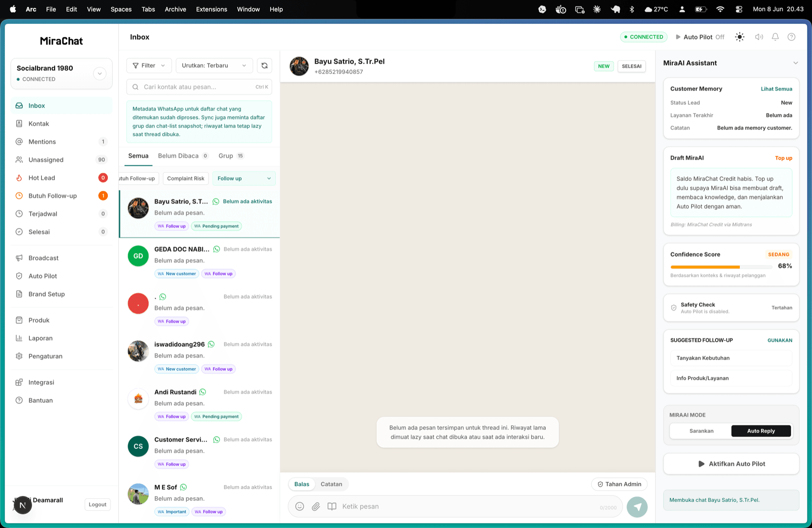Open Butuh Follow-up in the sidebar
The width and height of the screenshot is (812, 528).
61,196
